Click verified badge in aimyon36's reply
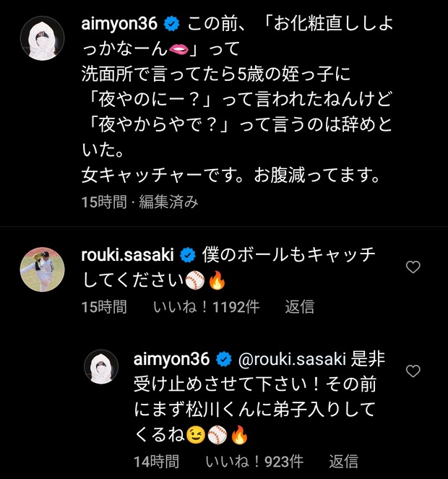 point(224,359)
